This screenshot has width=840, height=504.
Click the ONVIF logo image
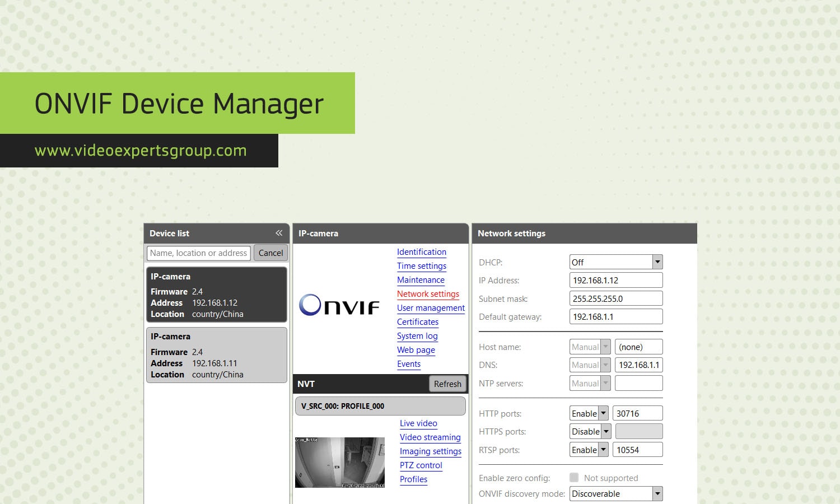(x=339, y=305)
